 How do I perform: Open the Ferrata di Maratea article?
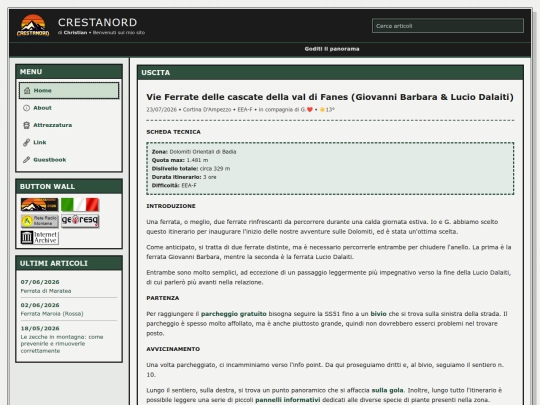(46, 291)
